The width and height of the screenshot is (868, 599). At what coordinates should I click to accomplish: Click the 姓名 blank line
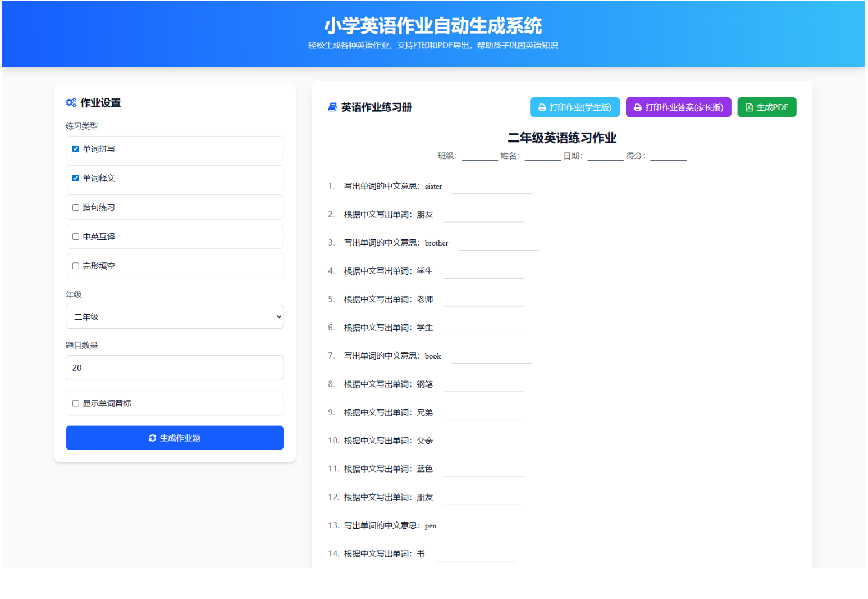point(543,156)
